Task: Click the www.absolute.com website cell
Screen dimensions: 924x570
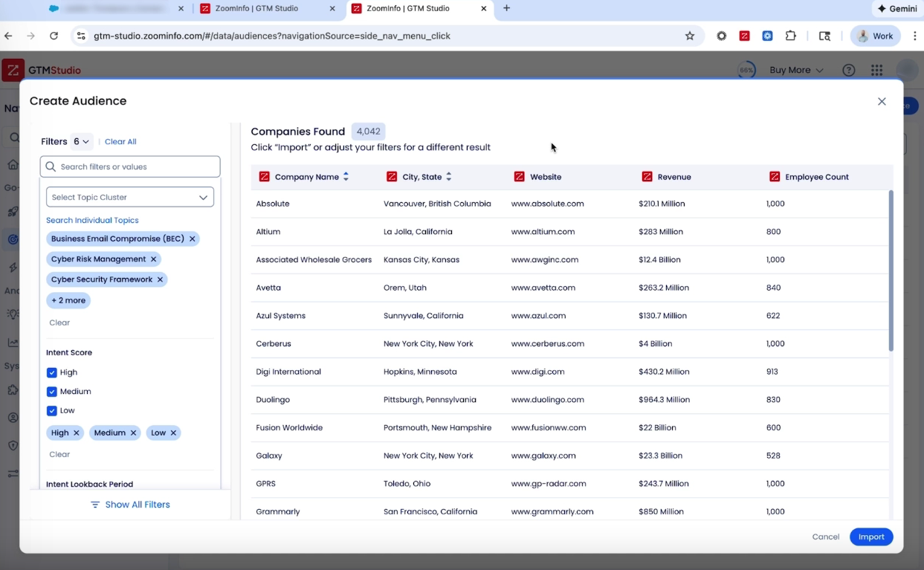Action: pos(548,204)
